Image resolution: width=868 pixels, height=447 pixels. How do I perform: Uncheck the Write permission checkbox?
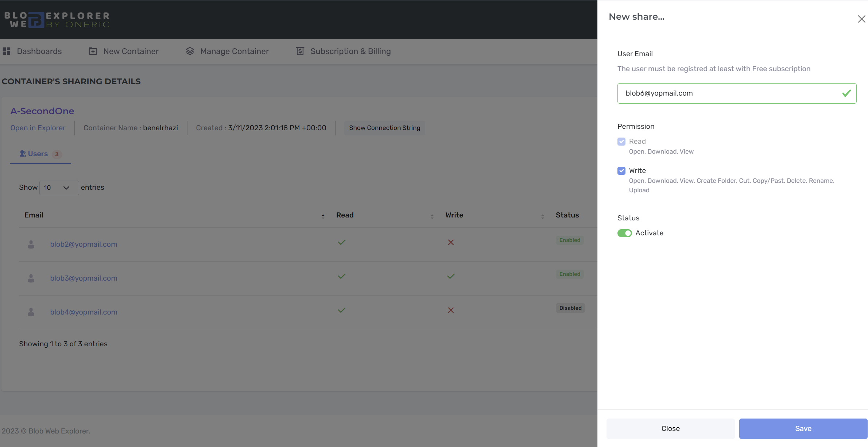pos(621,171)
